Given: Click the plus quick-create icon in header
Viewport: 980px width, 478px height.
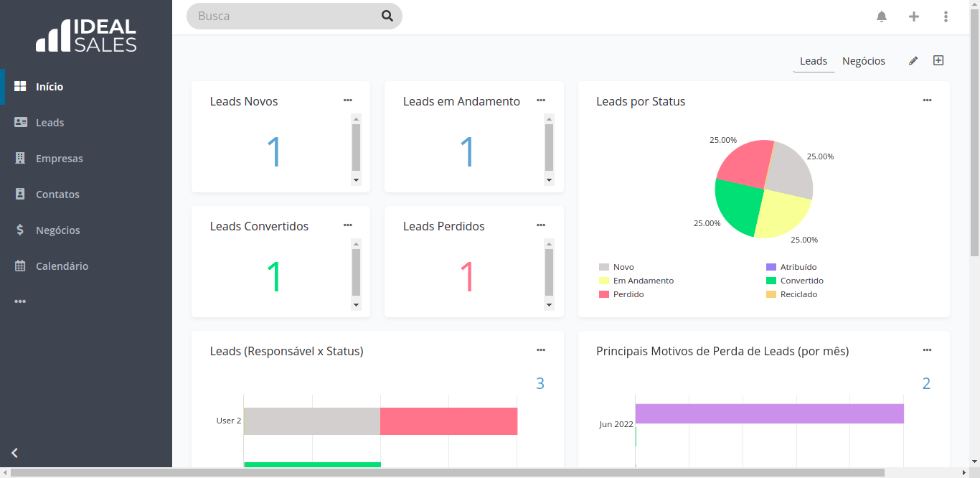Looking at the screenshot, I should tap(914, 17).
